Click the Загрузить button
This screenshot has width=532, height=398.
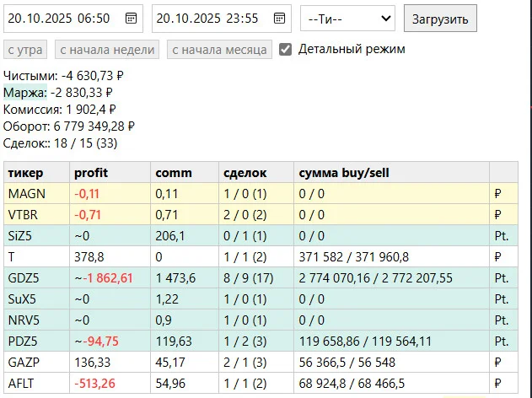[x=440, y=19]
